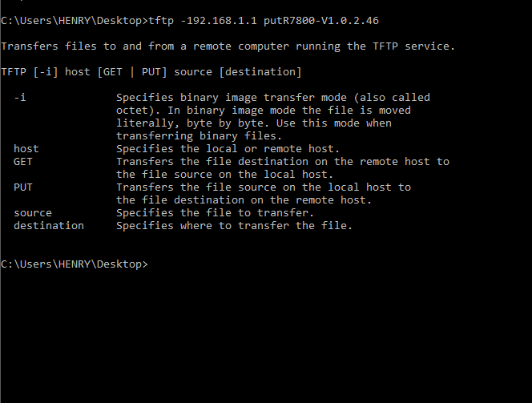Click the PUT parameter label
Screen dimensions: 532x403
click(x=22, y=187)
